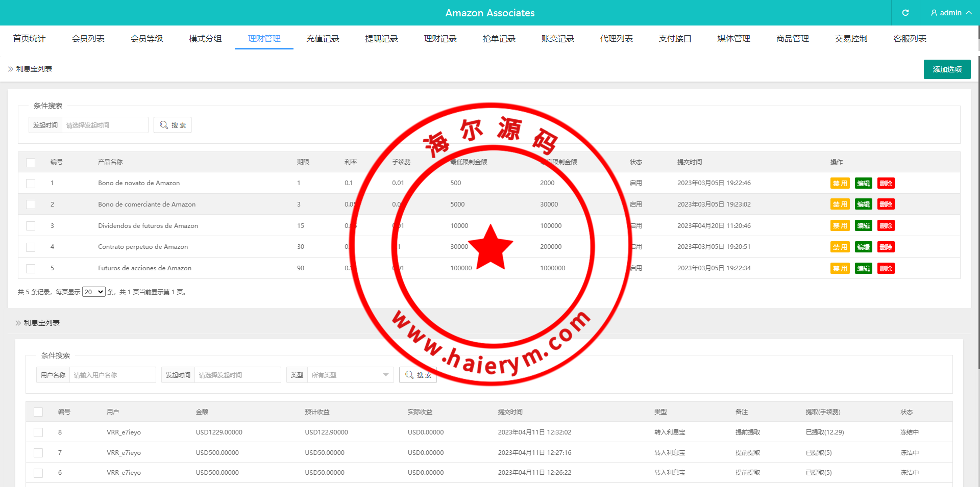Switch to 会员列表 tab
This screenshot has width=980, height=487.
click(88, 38)
